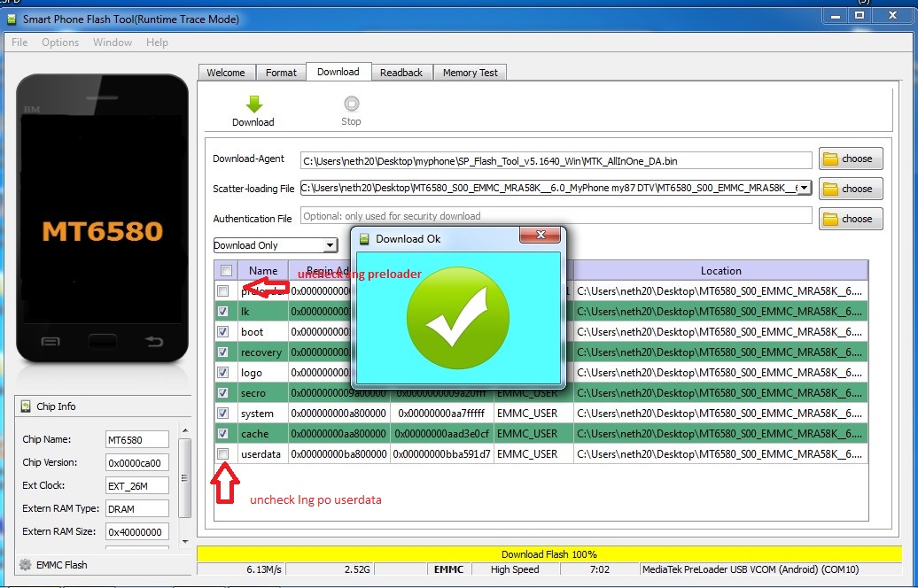
Task: Click the phone's menu button graphic
Action: tap(51, 342)
